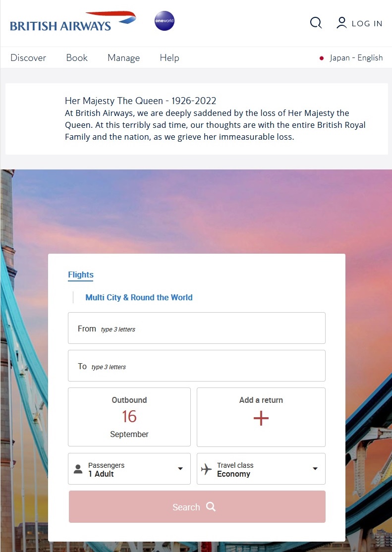Click the red dot next to Japan - English
This screenshot has width=392, height=552.
click(322, 58)
